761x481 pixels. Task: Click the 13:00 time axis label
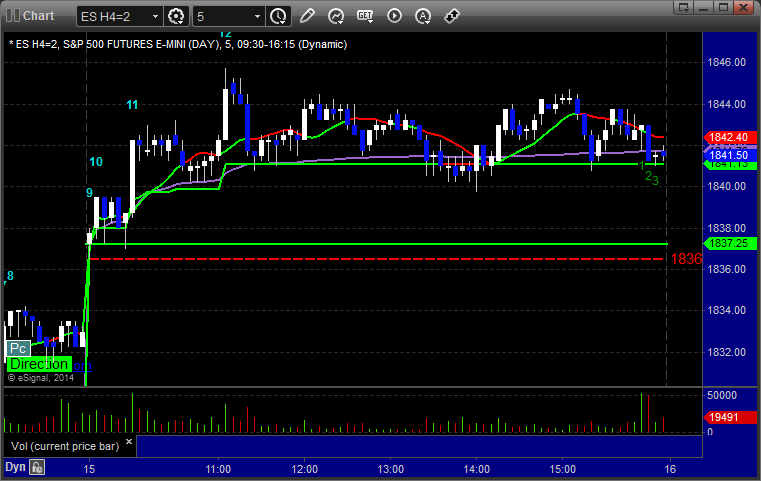[390, 469]
